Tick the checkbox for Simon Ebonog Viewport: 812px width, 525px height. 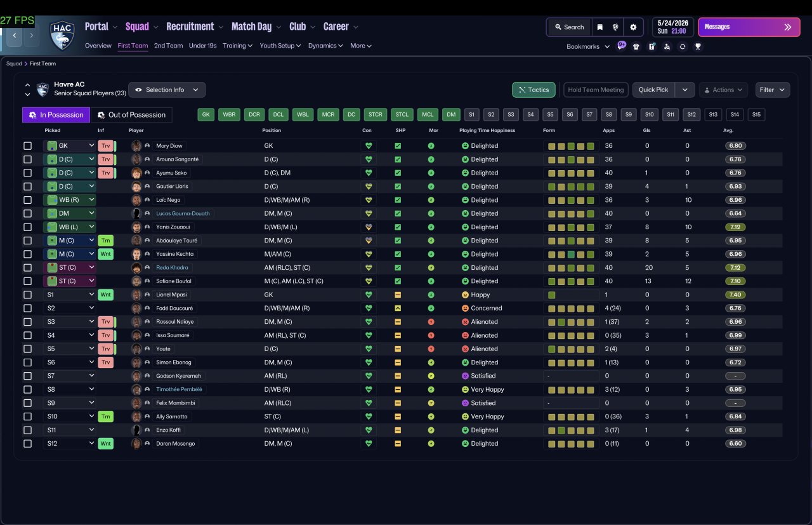27,362
